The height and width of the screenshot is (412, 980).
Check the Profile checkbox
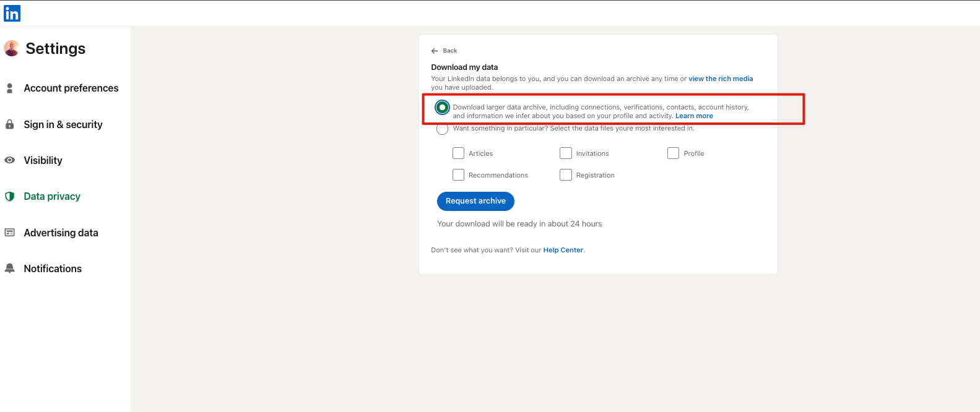[x=673, y=153]
